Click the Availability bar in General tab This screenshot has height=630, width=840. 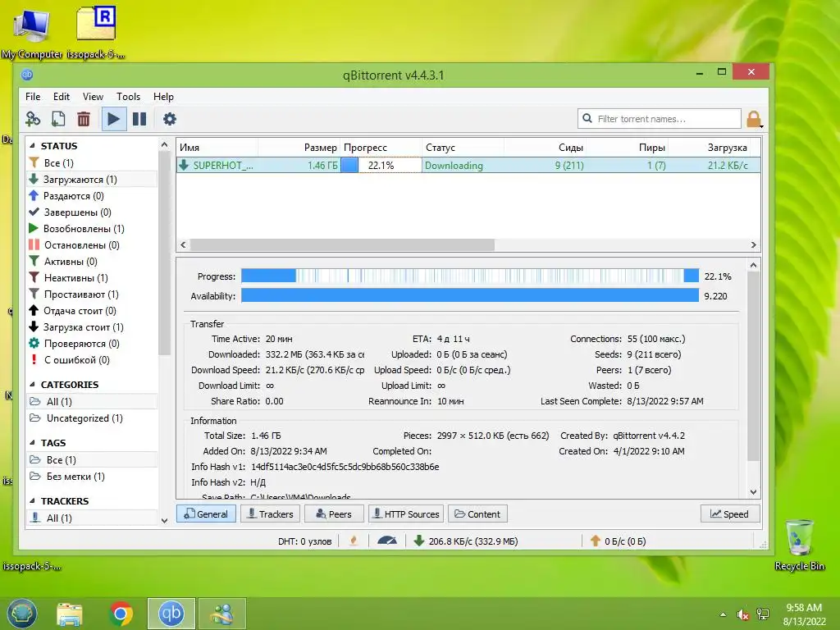click(470, 295)
